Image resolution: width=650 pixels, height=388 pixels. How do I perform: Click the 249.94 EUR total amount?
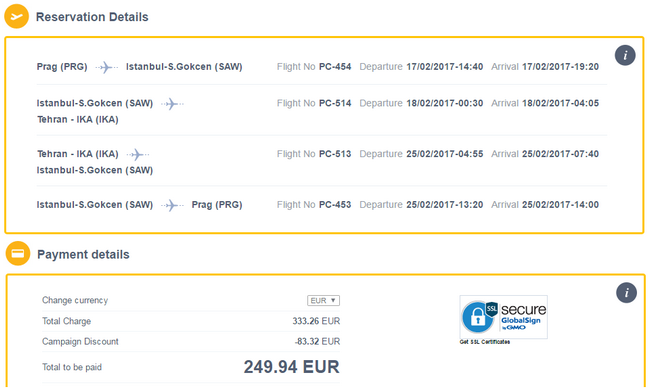[x=291, y=367]
